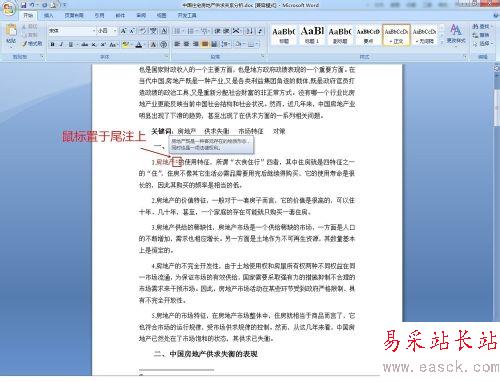
Task: Apply subscript formatting
Action: coord(94,44)
